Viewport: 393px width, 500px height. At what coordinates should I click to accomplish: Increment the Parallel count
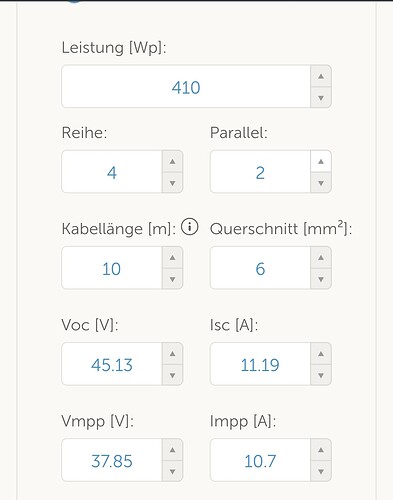coord(321,162)
